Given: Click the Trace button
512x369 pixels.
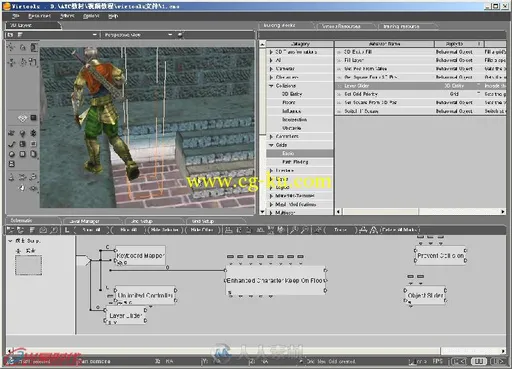Looking at the screenshot, I should 340,230.
